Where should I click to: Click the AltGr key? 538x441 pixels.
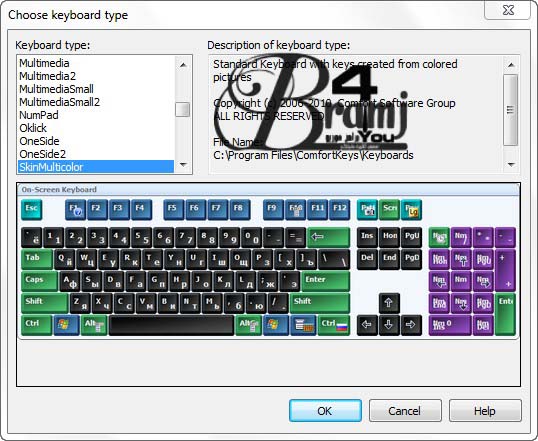(x=249, y=325)
